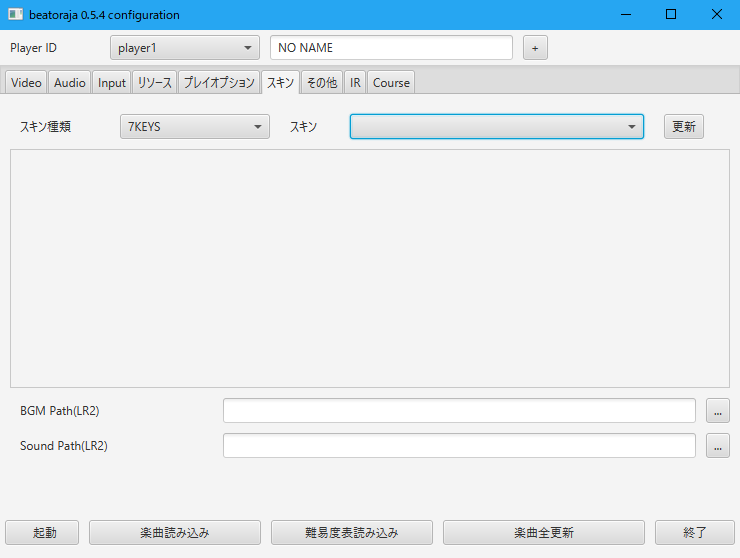Close the beatoraja configuration window
Image resolution: width=740 pixels, height=558 pixels.
pos(716,15)
